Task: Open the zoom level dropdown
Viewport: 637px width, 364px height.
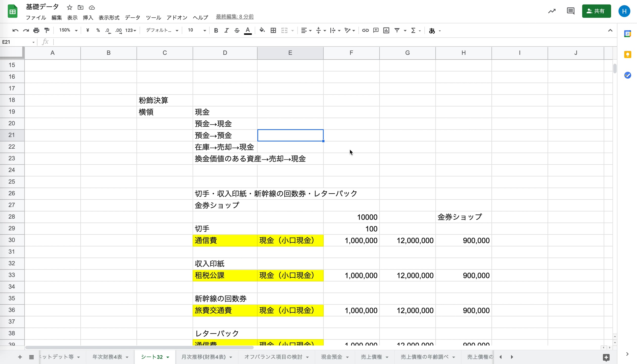Action: (67, 30)
